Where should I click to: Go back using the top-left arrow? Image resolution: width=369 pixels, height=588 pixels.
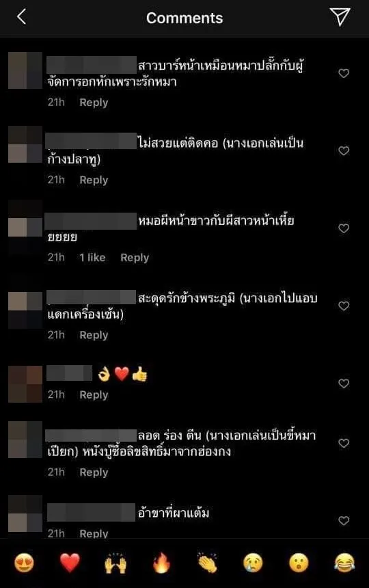(21, 17)
